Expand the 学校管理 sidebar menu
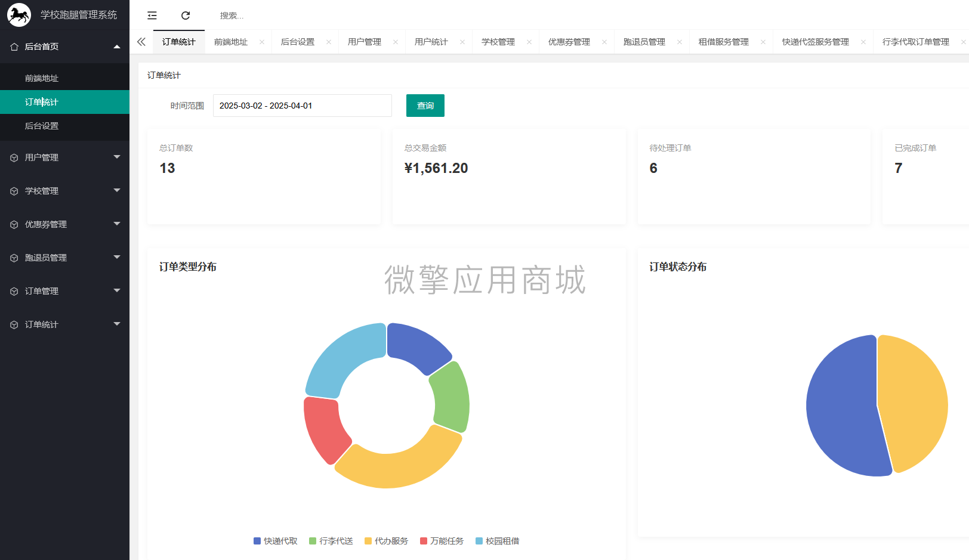969x560 pixels. click(x=117, y=190)
